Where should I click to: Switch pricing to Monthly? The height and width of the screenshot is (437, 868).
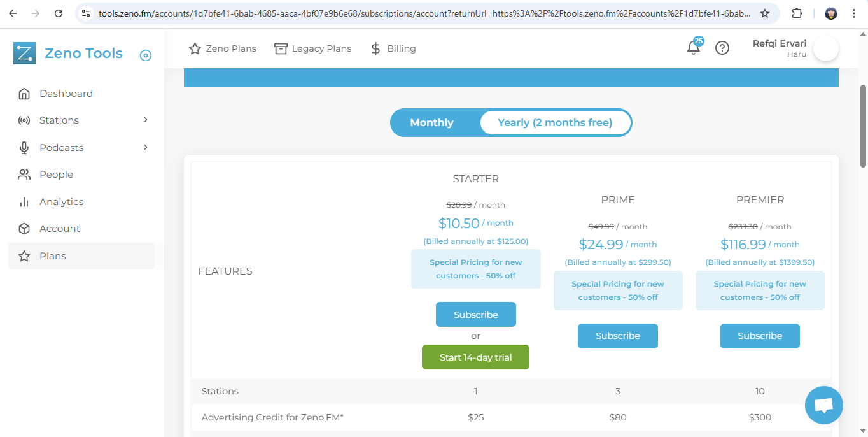point(432,123)
